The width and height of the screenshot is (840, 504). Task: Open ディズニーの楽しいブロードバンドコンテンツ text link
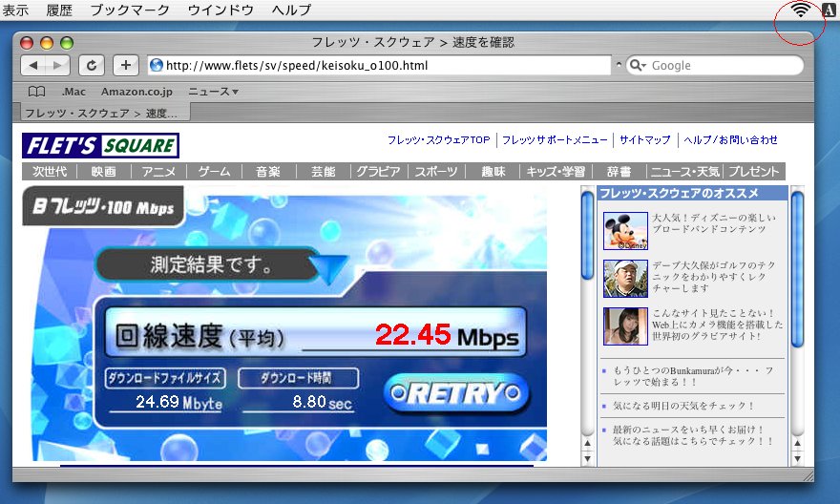[x=714, y=223]
